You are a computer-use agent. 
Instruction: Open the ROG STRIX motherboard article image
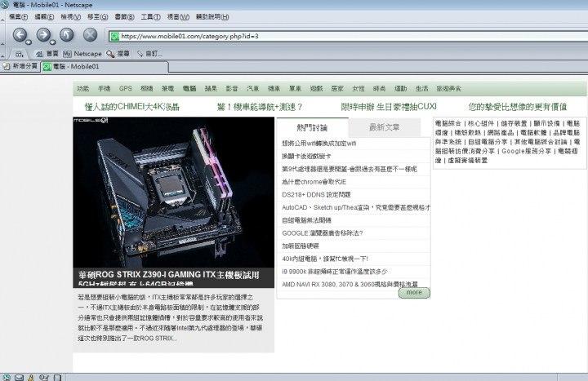(x=174, y=192)
